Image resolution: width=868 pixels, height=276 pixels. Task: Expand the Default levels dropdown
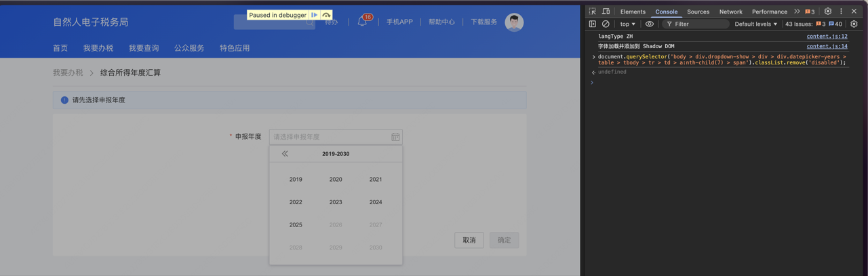(x=755, y=24)
